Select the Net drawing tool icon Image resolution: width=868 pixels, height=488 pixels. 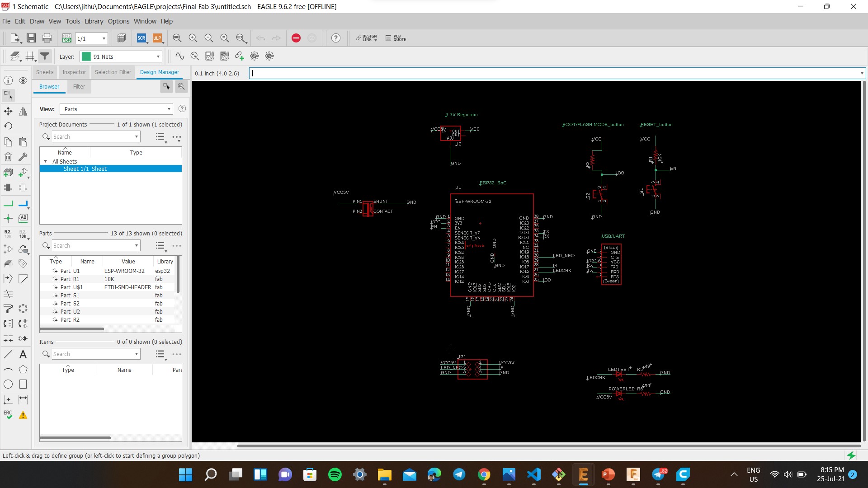pos(8,204)
